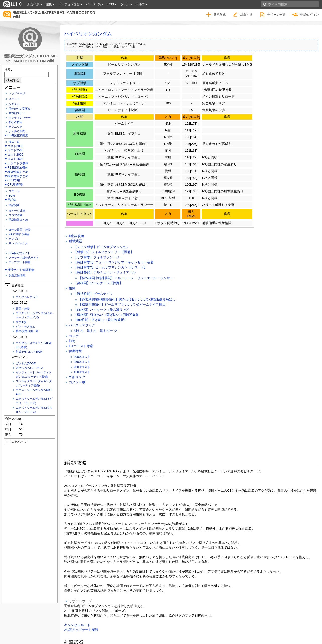
Task: Jump to コンボ in contents
Action: 74,336
